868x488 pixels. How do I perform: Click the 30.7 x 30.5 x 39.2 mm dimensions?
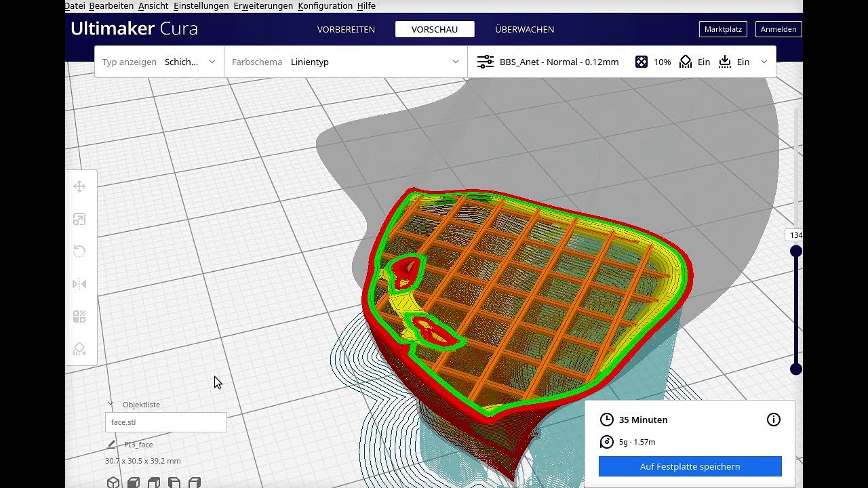tap(143, 461)
